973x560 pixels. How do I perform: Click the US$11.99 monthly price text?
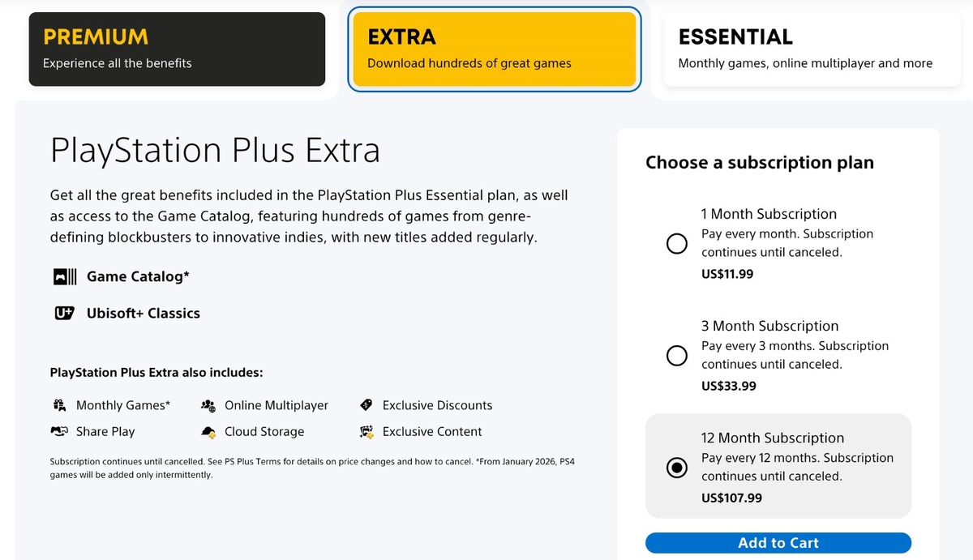click(x=727, y=274)
